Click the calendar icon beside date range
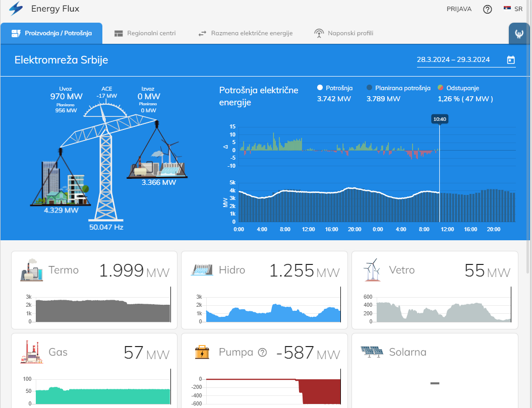The height and width of the screenshot is (408, 532). click(x=510, y=60)
